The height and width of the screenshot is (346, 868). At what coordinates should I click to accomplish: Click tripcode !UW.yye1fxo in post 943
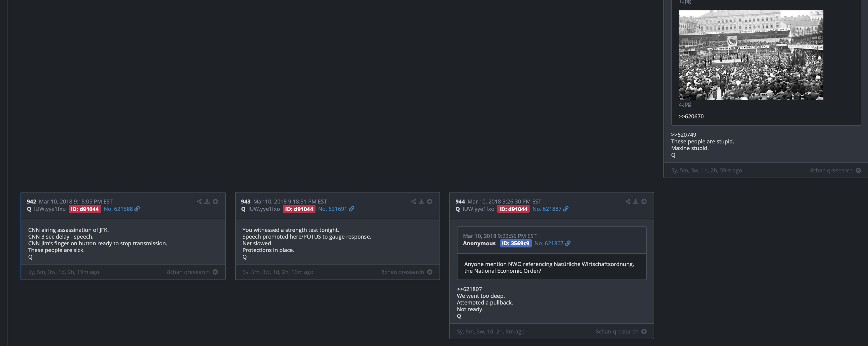point(264,209)
